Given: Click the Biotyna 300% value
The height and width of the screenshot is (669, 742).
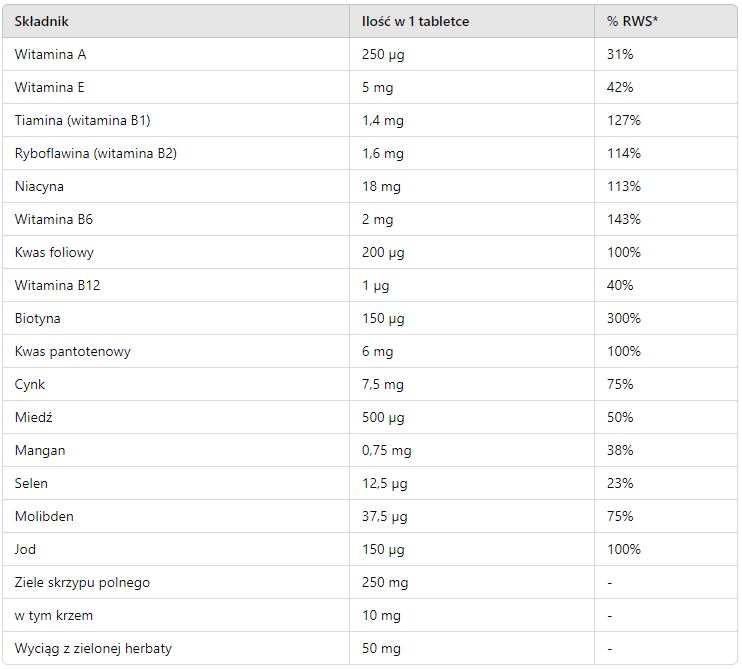Looking at the screenshot, I should pos(624,318).
